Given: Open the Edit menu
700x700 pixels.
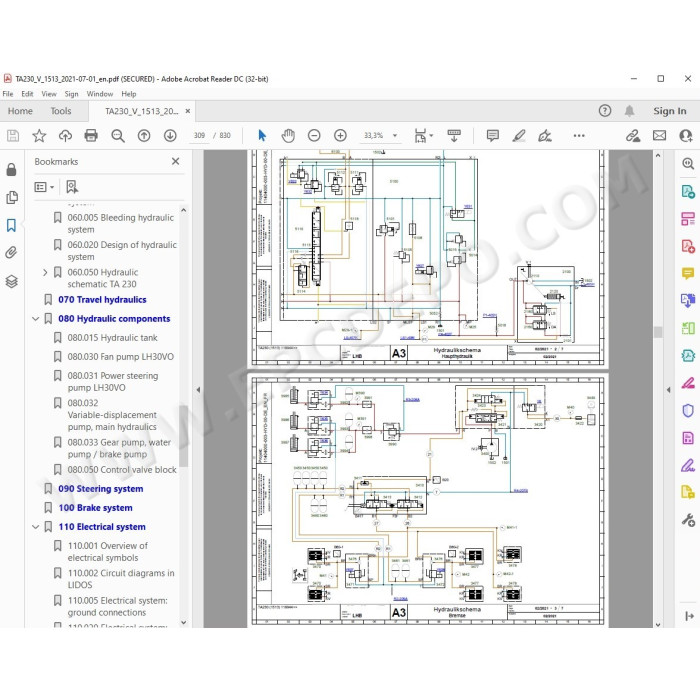Looking at the screenshot, I should point(27,94).
